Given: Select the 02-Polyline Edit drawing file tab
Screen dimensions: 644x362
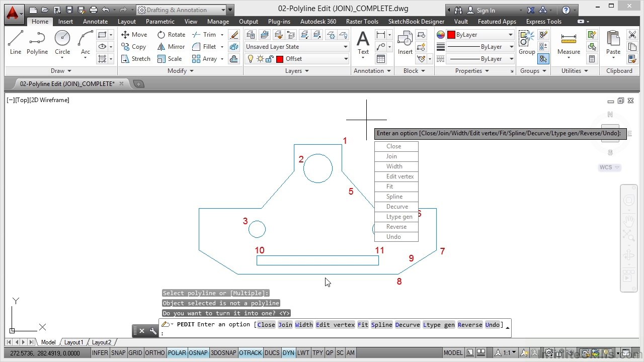Looking at the screenshot, I should pos(67,84).
